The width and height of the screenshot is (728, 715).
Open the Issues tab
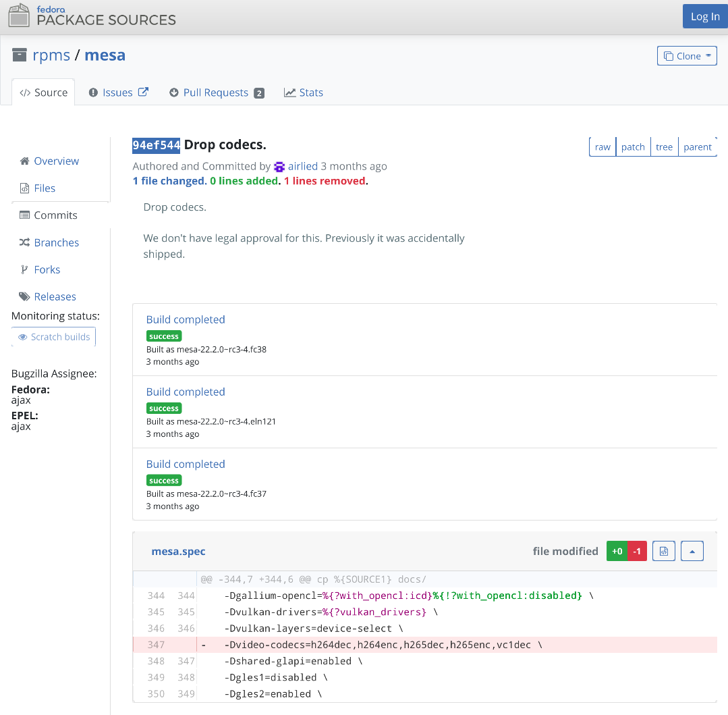tap(118, 92)
